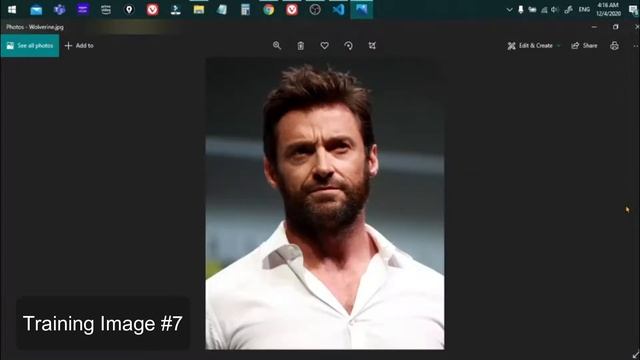Click Add to button
The height and width of the screenshot is (360, 640).
tap(79, 46)
